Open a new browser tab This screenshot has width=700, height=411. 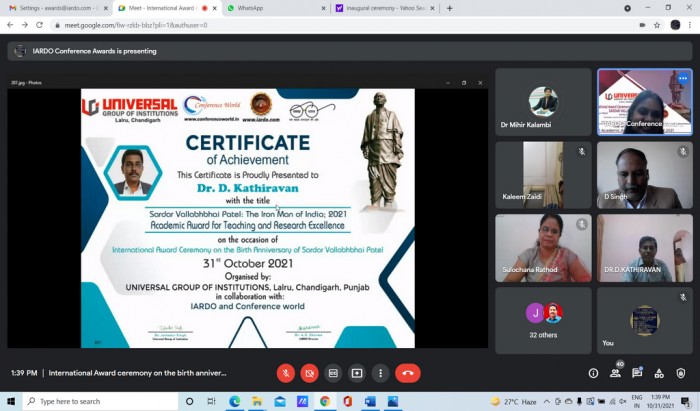point(450,8)
